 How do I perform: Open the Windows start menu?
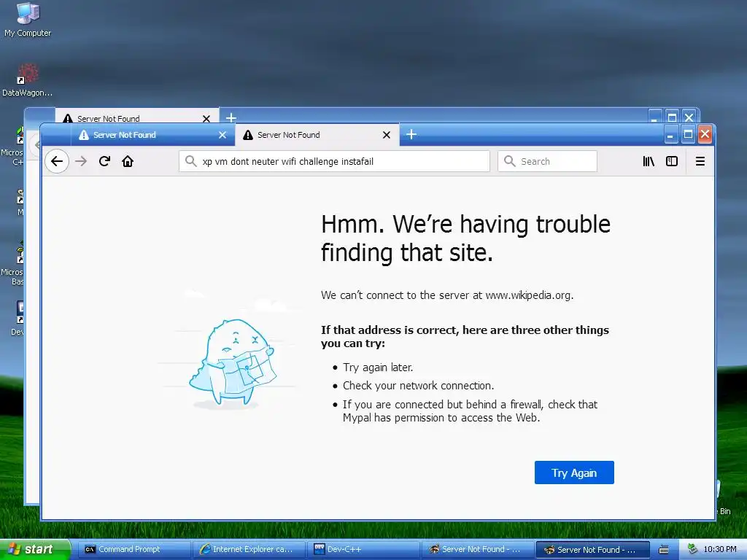tap(35, 549)
